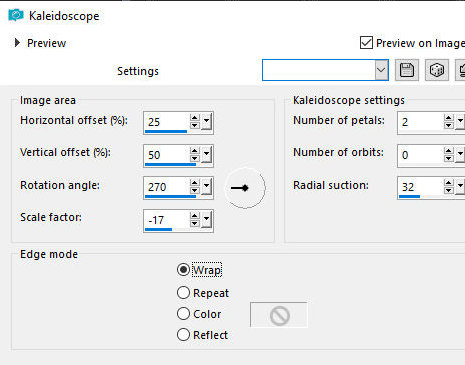Screen dimensions: 465x365
Task: Decrease Rotation angle with down spinner
Action: coord(195,191)
